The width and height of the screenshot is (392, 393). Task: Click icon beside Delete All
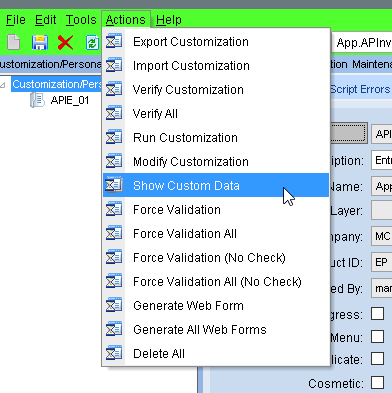point(114,353)
